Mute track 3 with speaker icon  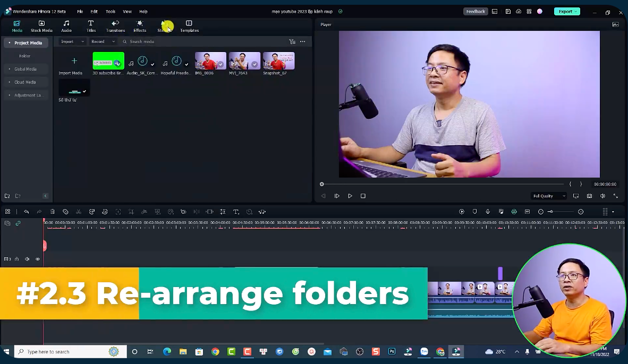(27, 259)
